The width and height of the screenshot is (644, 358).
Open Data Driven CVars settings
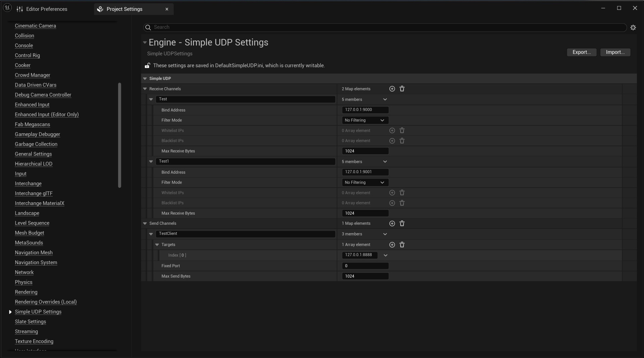pos(36,85)
